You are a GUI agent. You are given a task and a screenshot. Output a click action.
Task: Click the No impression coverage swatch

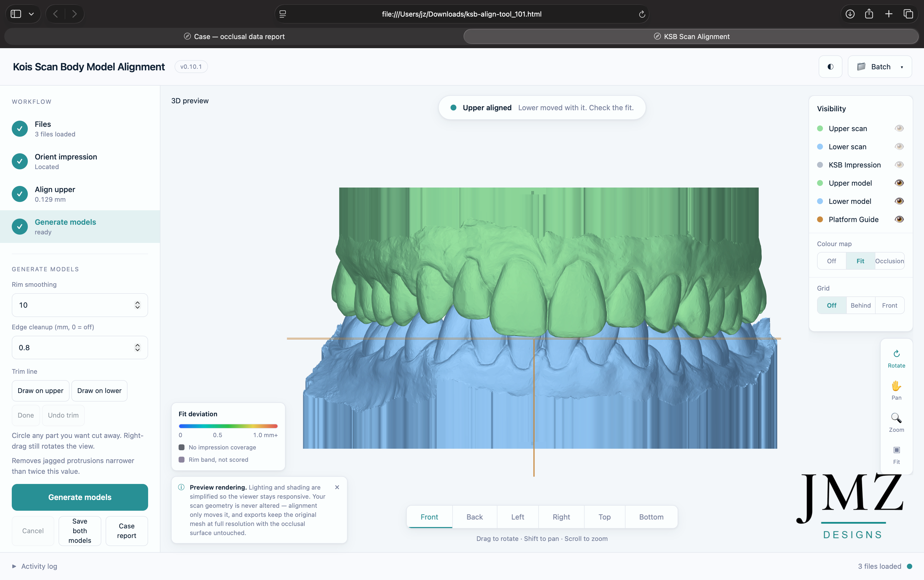click(182, 447)
